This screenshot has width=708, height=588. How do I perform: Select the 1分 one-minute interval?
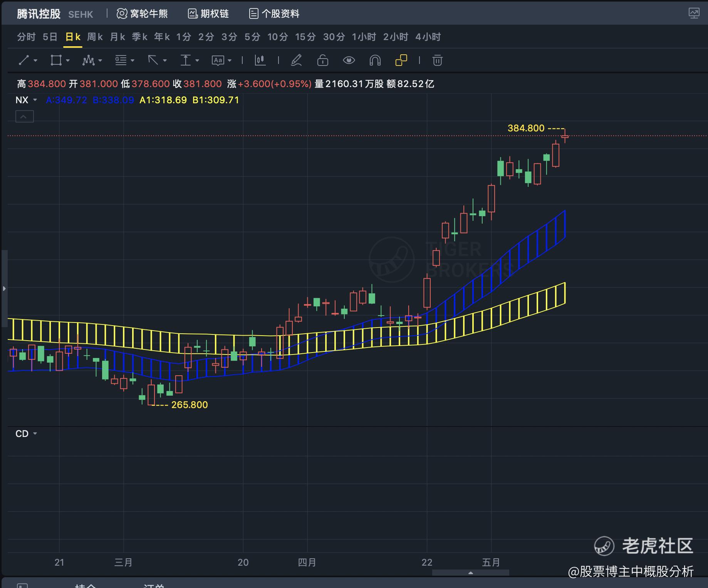coord(184,37)
